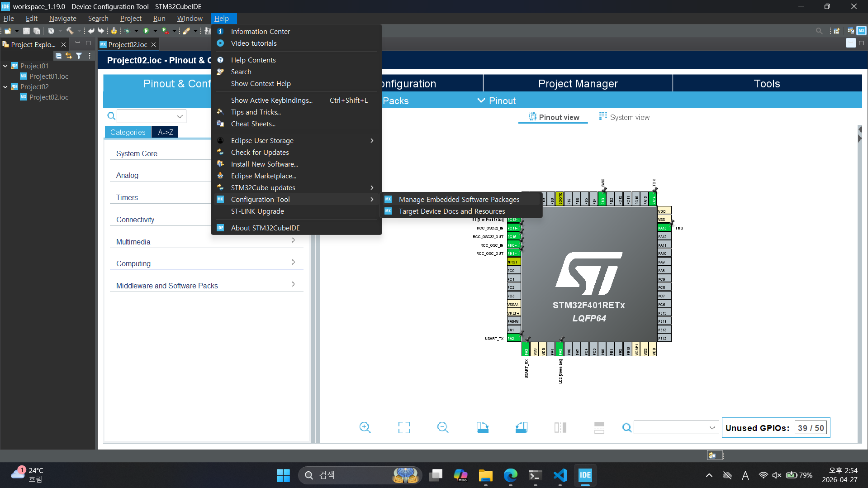Click the search magnifier in top-right toolbar
Image resolution: width=868 pixels, height=488 pixels.
coord(819,31)
